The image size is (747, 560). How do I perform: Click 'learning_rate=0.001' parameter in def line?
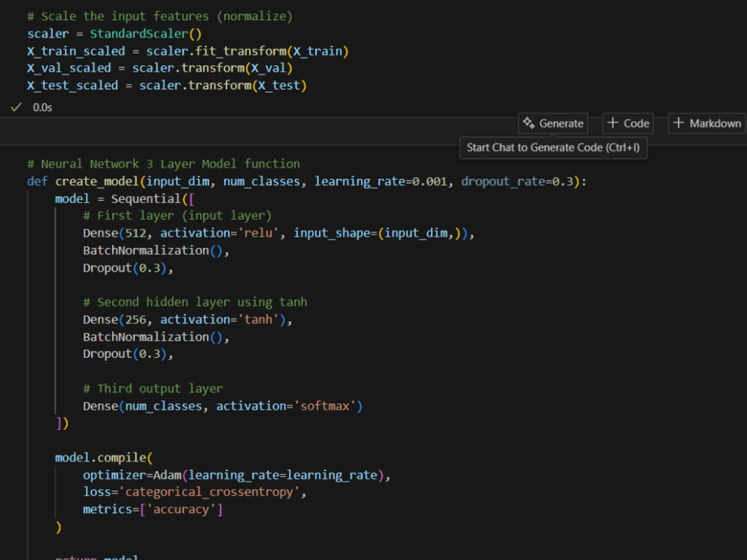pos(381,181)
